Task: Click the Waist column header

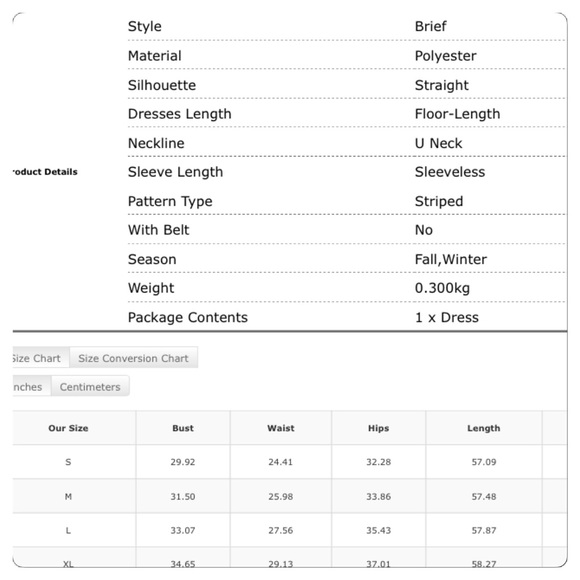Action: tap(281, 428)
